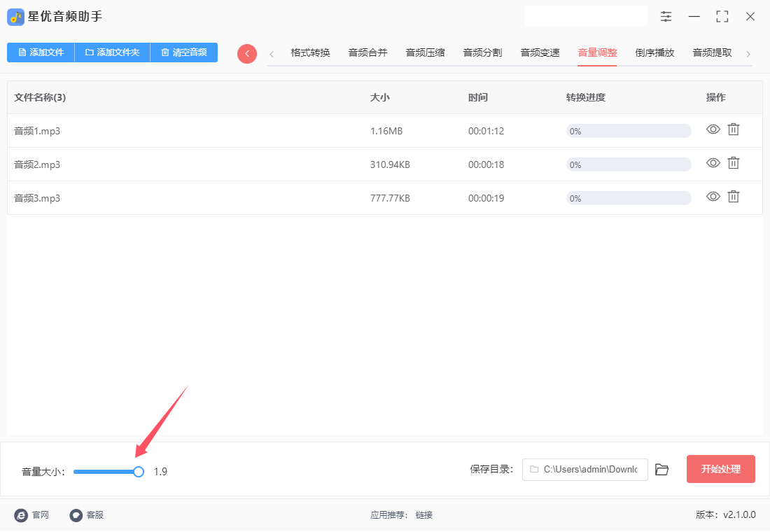
Task: Switch to the 音频变速 tab
Action: click(x=540, y=52)
